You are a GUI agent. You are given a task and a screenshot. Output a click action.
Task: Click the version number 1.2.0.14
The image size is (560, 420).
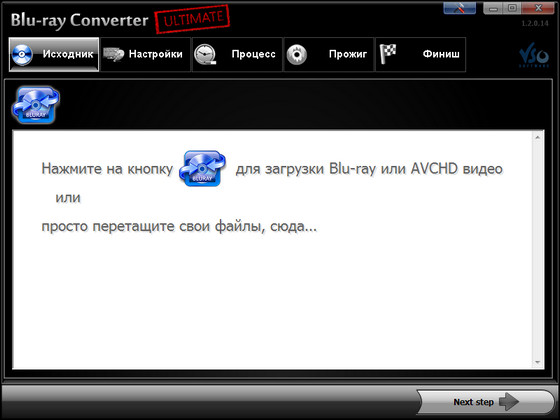click(x=535, y=24)
